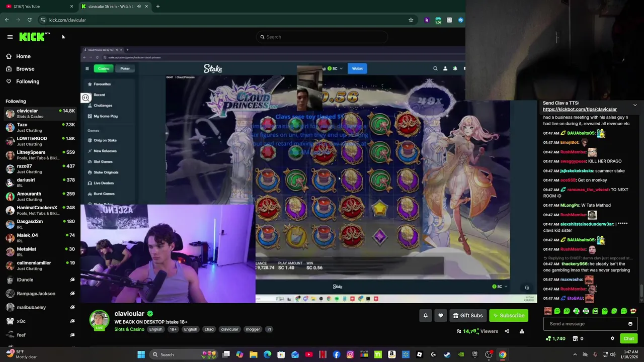
Task: Go back in browser history
Action: pos(7,20)
